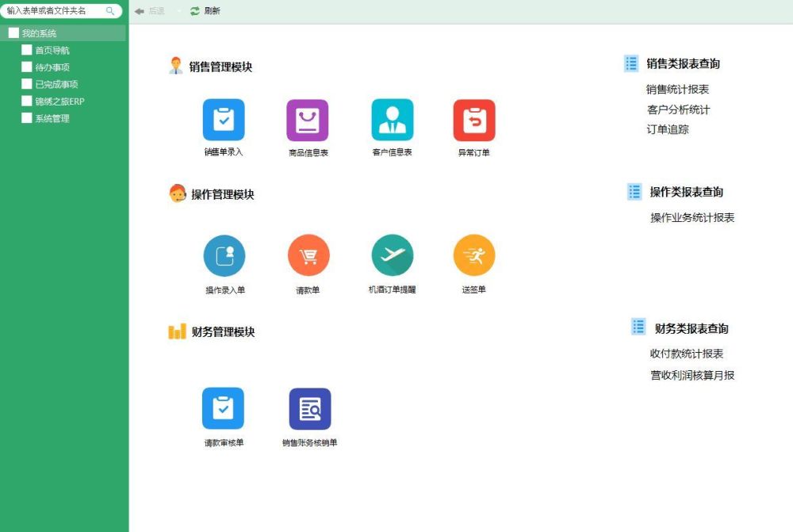Click the 机酒订单提醒 caption text
Image resolution: width=793 pixels, height=532 pixels.
tap(392, 289)
